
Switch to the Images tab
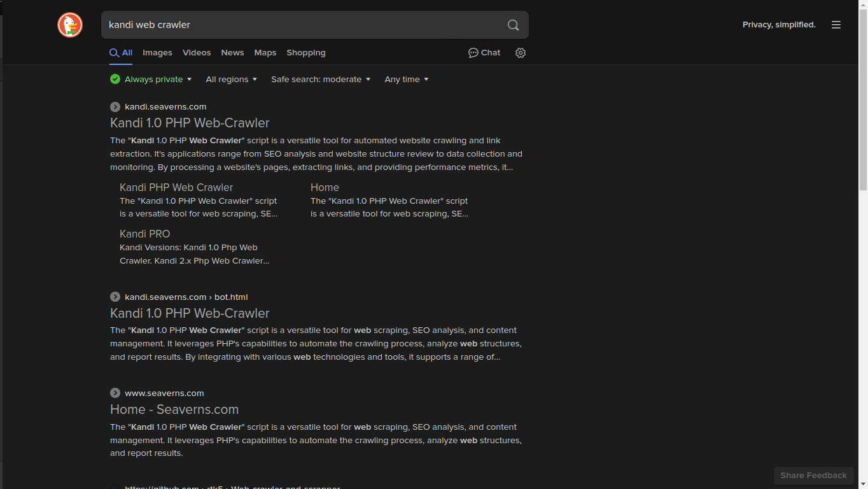click(x=157, y=53)
